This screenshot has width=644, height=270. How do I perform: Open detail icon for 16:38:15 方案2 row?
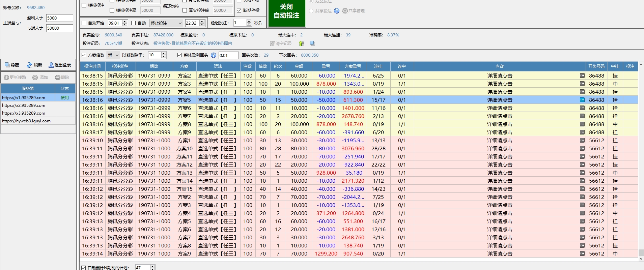pos(582,76)
